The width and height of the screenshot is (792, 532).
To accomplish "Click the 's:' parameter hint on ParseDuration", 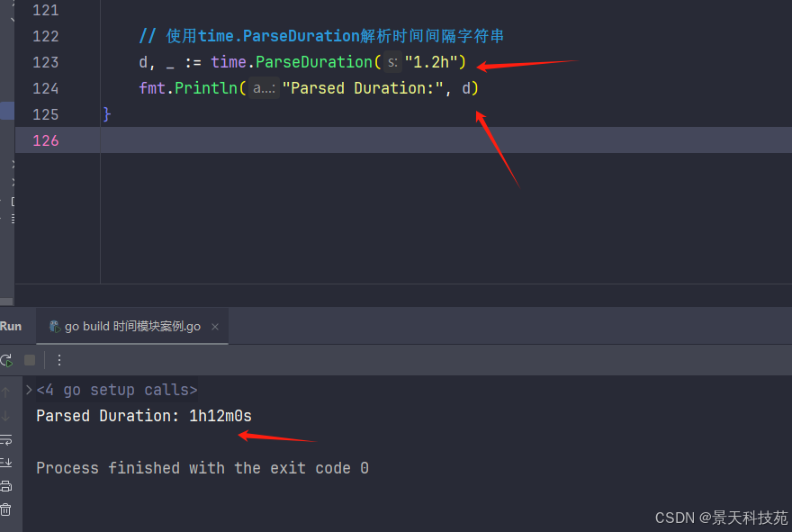I will pos(392,62).
